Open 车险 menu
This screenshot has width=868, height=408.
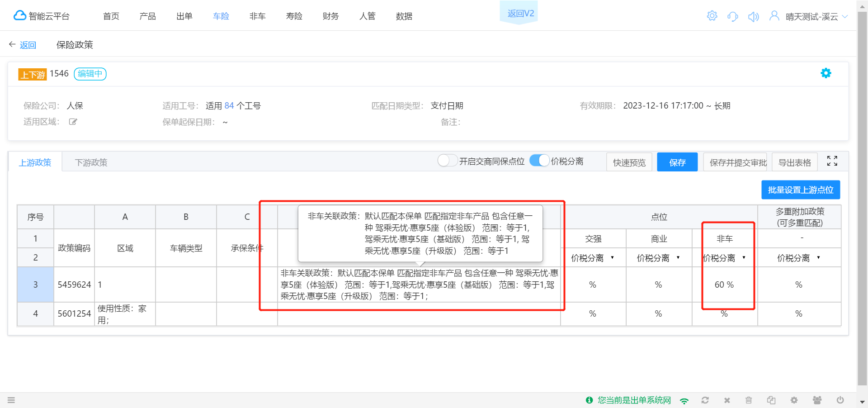pos(221,16)
